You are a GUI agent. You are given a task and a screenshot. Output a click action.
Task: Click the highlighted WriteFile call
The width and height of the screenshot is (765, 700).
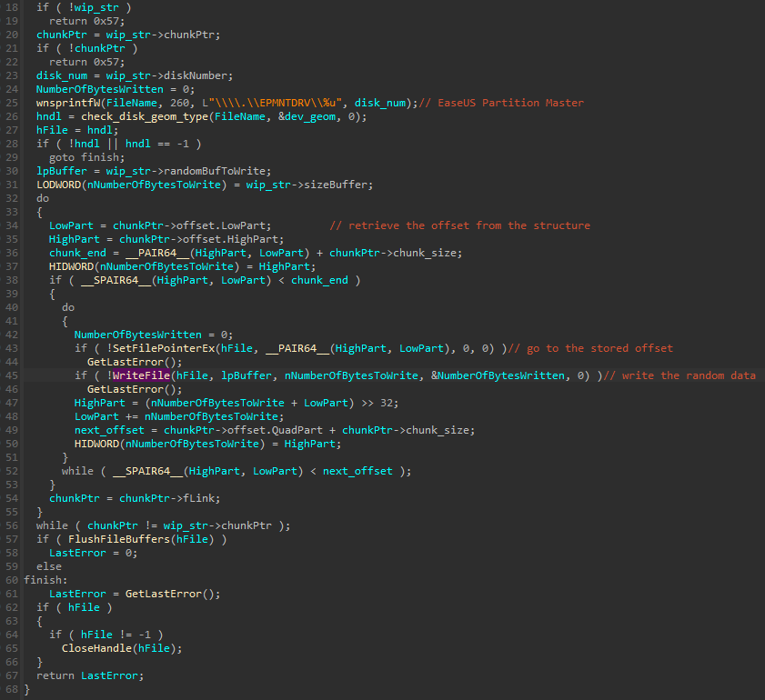point(141,375)
